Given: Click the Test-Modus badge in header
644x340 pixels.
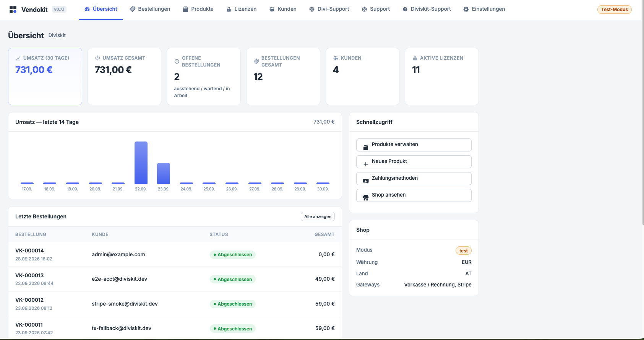Looking at the screenshot, I should (614, 10).
